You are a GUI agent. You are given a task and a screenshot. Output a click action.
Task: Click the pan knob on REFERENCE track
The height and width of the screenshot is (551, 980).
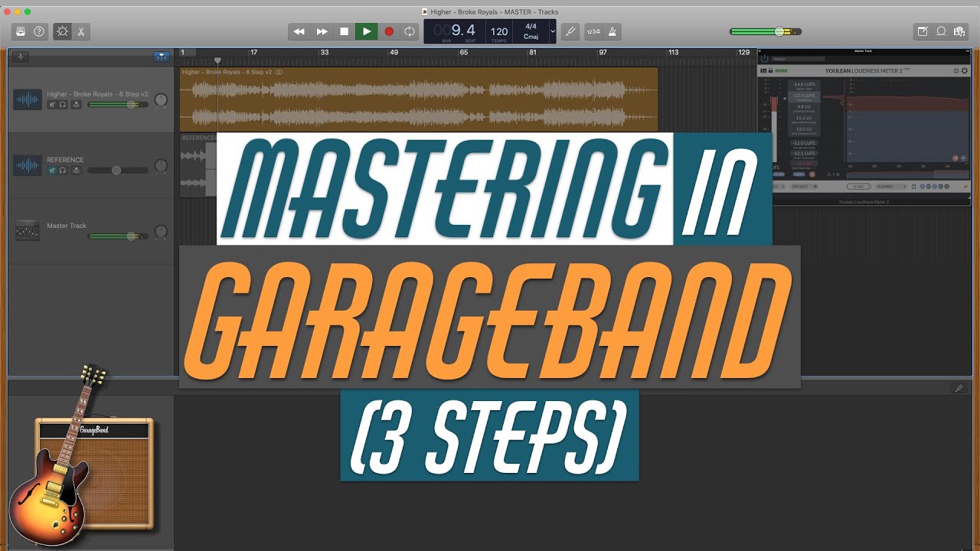[x=161, y=165]
